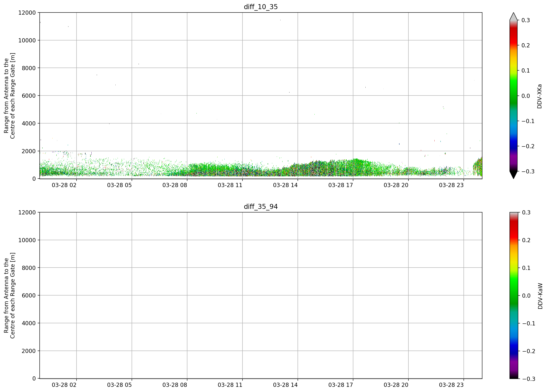Click the 03-28 05 tick under diff_10_35

coord(119,185)
